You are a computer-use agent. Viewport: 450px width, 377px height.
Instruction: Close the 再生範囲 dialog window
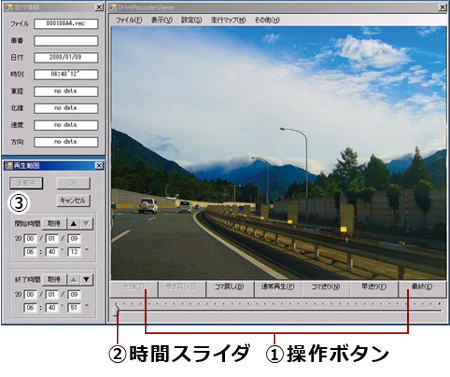(99, 166)
